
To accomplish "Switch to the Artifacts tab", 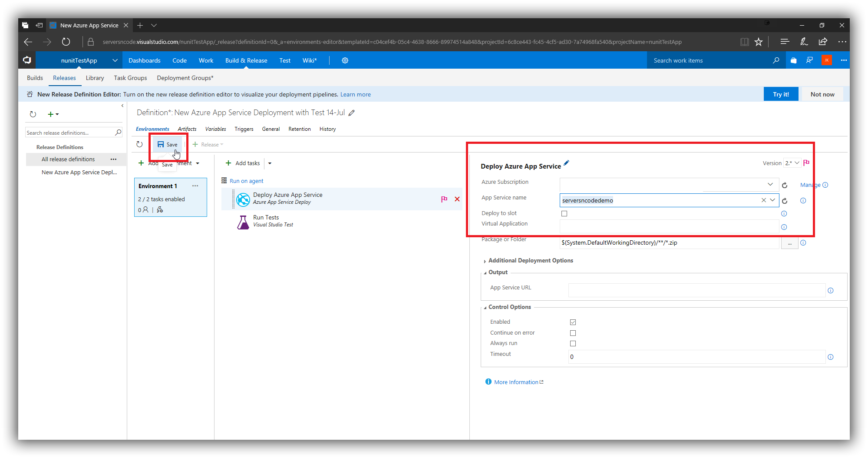I will pos(187,129).
